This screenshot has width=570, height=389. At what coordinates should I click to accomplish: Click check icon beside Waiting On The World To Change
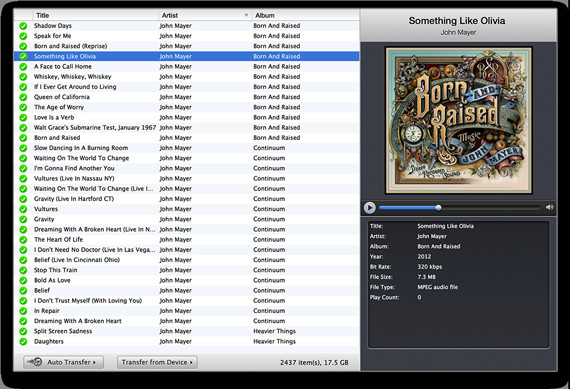click(x=23, y=158)
